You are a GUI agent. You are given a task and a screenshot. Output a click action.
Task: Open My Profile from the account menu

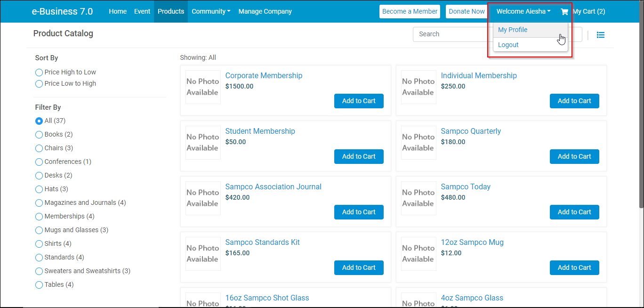point(513,30)
